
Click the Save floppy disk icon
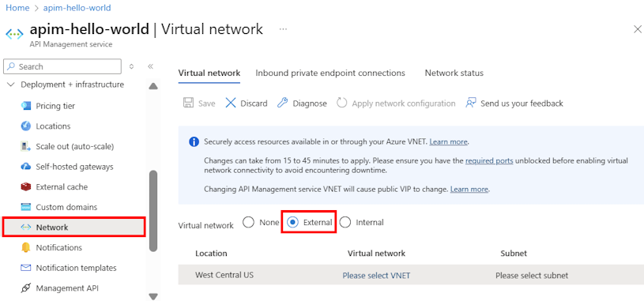click(188, 103)
